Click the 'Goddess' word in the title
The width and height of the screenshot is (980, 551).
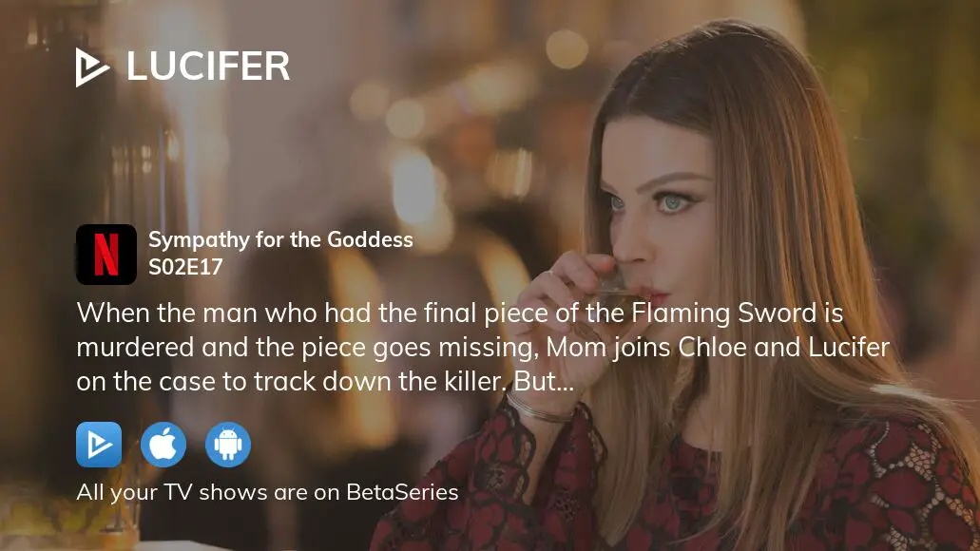(370, 239)
